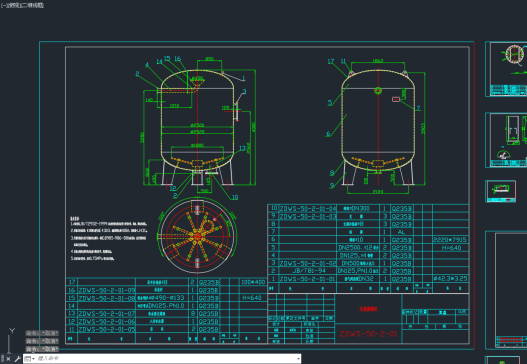
Task: Open command line customize wrench menu
Action: coord(17,359)
